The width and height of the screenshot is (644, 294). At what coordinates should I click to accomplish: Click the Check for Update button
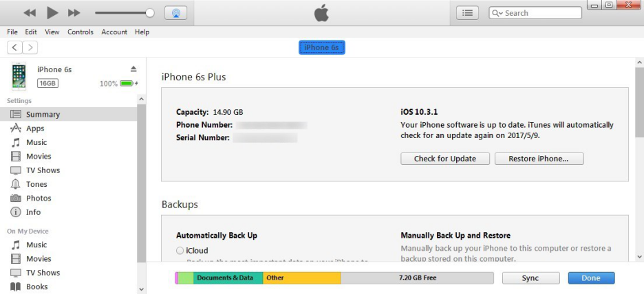coord(444,159)
